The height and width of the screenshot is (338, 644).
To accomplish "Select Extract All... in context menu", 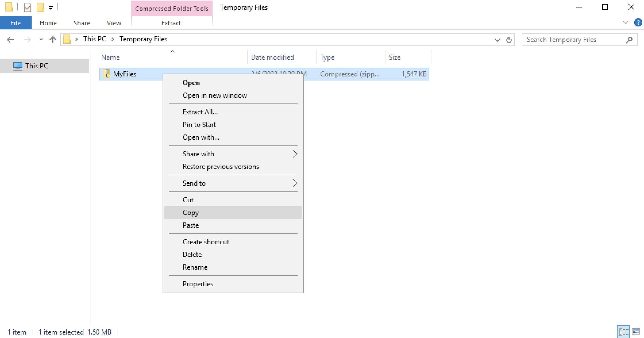I will click(200, 112).
